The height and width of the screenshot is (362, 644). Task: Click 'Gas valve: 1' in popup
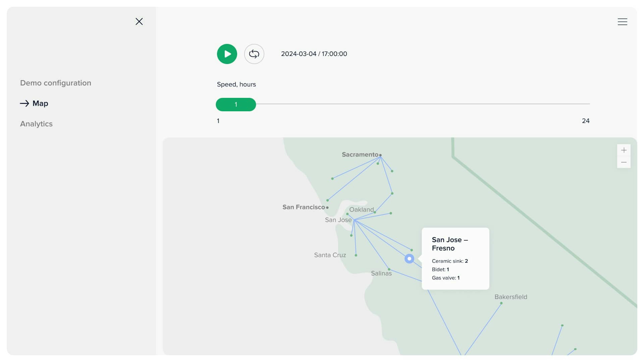(x=445, y=278)
